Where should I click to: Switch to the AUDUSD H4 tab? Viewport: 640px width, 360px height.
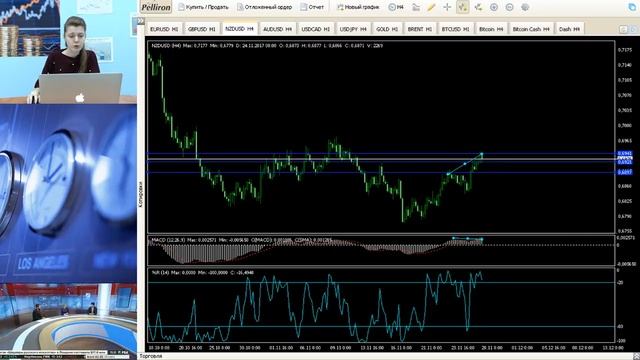tap(277, 29)
